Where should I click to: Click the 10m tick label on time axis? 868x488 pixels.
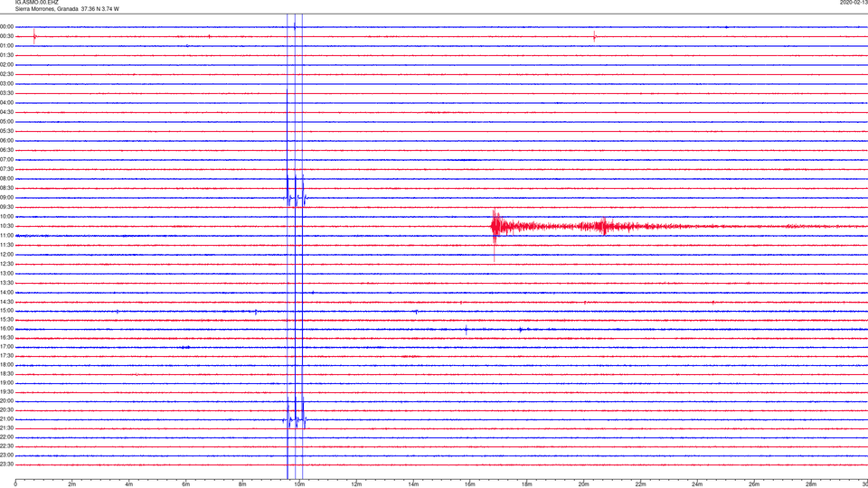tap(299, 484)
